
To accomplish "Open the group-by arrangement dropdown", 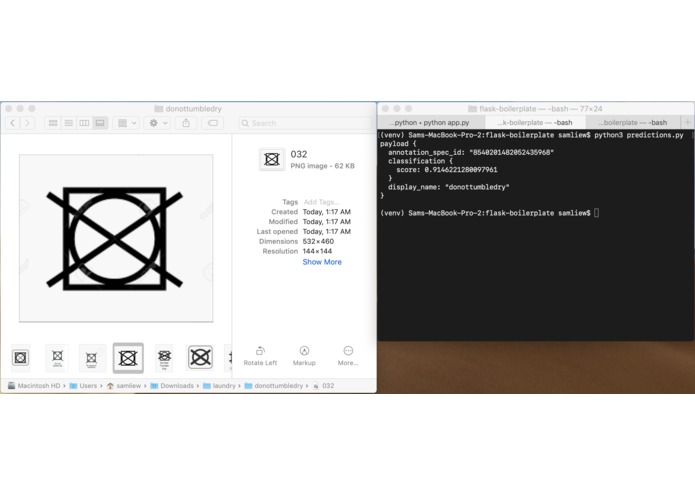I will [x=127, y=123].
